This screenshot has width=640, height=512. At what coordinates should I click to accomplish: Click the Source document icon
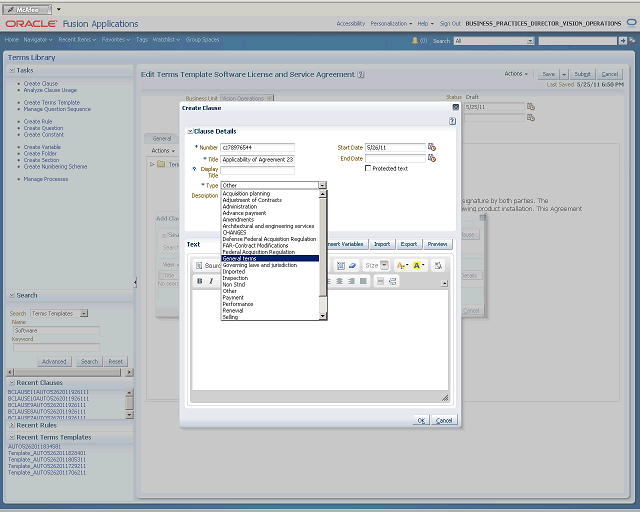(x=199, y=265)
